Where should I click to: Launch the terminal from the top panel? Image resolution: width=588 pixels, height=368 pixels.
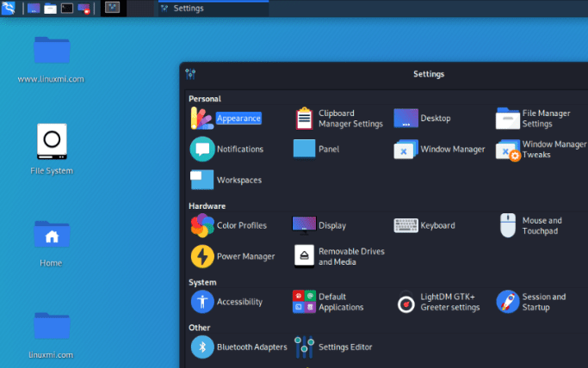67,9
